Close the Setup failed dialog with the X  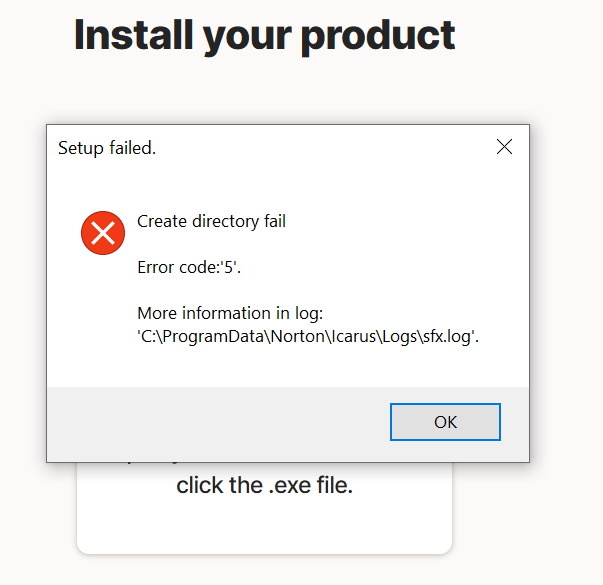504,147
